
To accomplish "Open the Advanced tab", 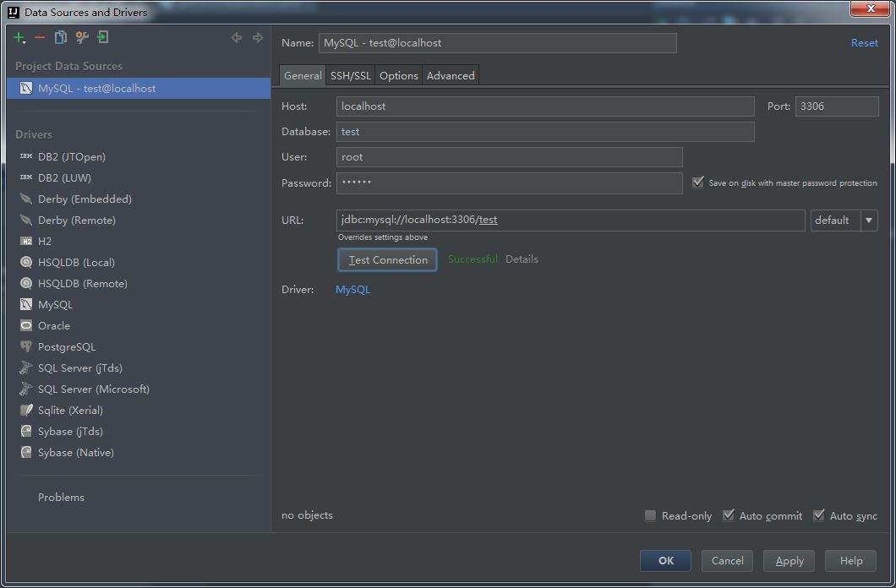I will [x=451, y=75].
